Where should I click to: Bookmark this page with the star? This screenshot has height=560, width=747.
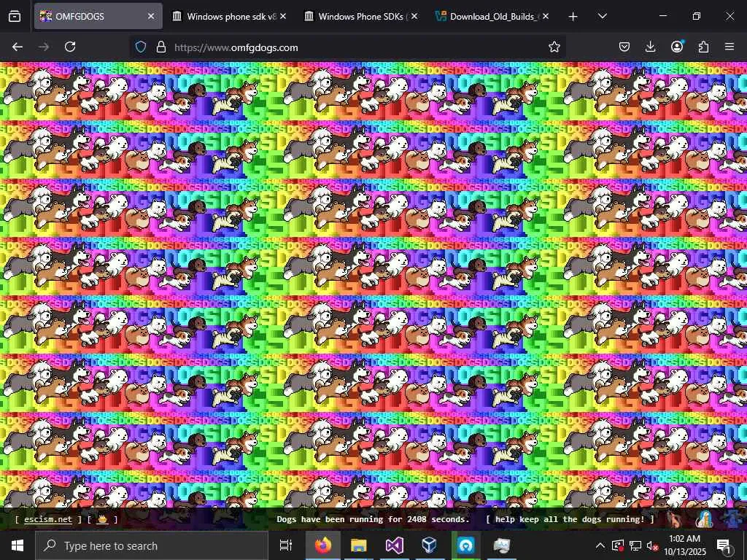pos(554,47)
